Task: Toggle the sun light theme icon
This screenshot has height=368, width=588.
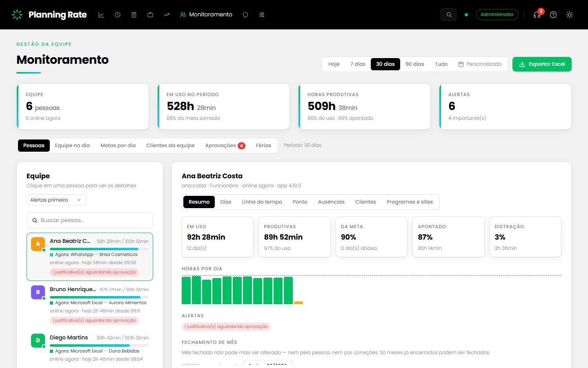Action: point(570,15)
